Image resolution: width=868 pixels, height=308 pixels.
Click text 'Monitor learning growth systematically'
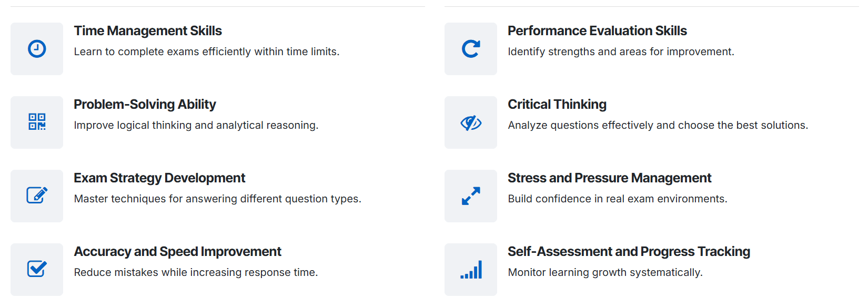[x=605, y=272]
